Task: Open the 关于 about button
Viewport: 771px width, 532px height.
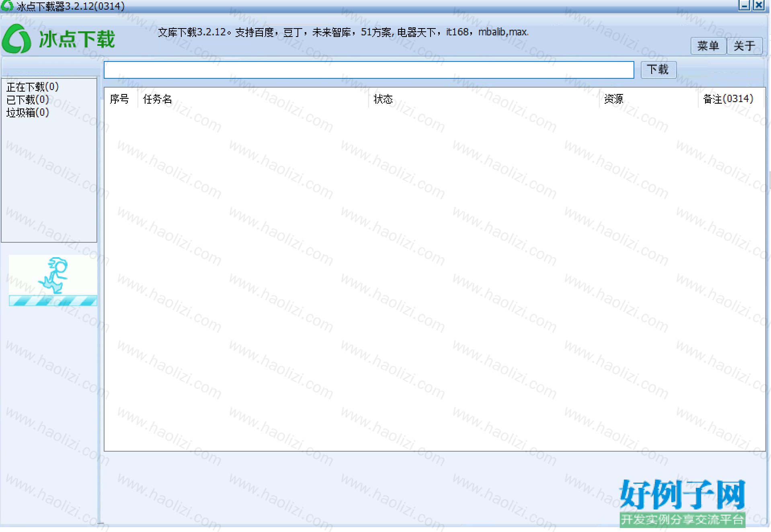Action: [744, 46]
